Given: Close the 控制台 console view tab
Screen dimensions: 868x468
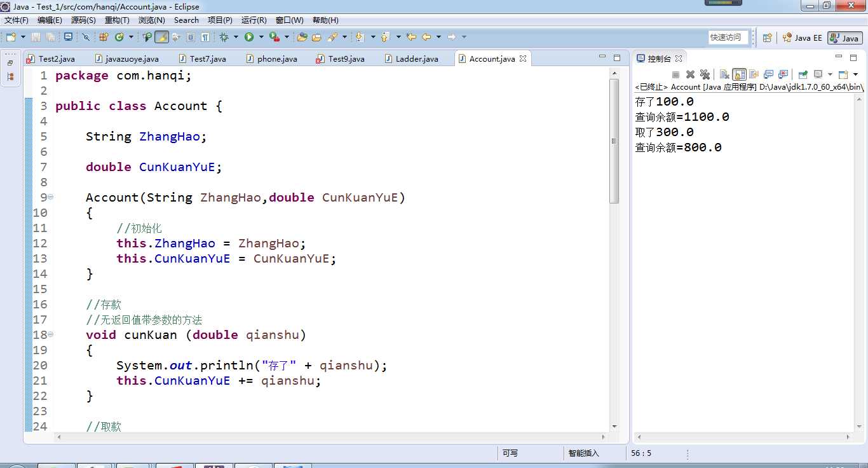Looking at the screenshot, I should pos(679,59).
